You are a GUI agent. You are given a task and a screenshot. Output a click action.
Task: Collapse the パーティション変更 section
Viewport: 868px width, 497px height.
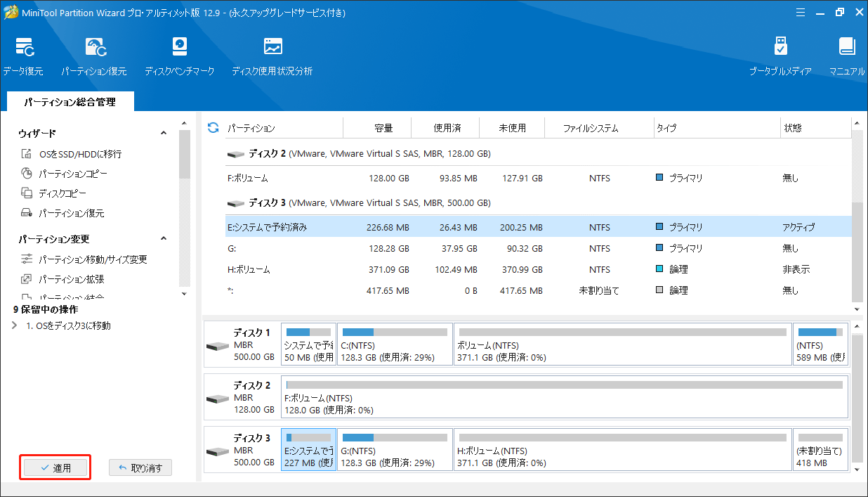pos(164,239)
